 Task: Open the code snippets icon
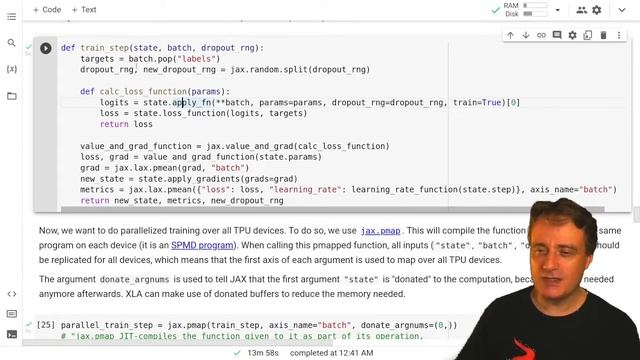point(11,294)
